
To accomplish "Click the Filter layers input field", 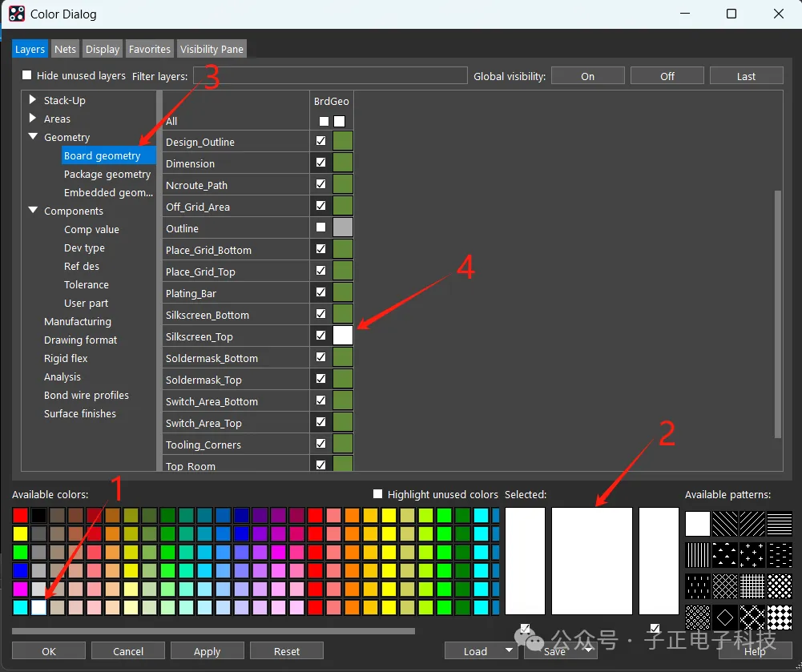I will coord(330,75).
